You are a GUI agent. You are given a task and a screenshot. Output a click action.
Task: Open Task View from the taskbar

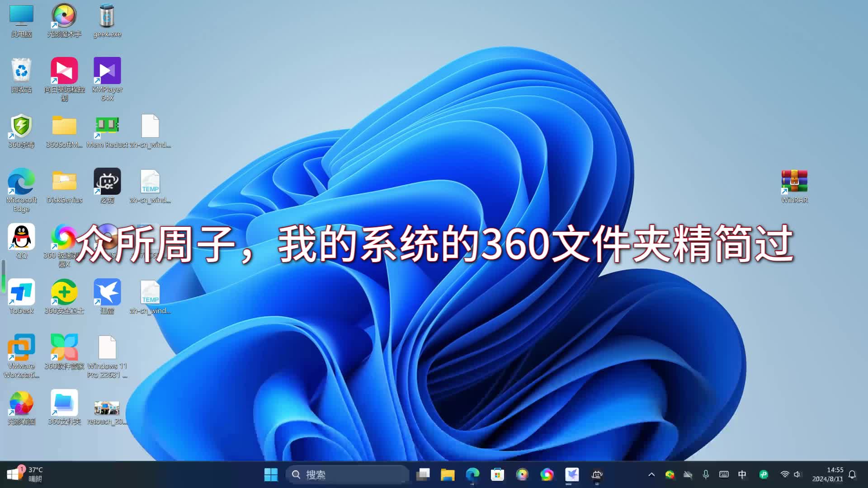(423, 474)
